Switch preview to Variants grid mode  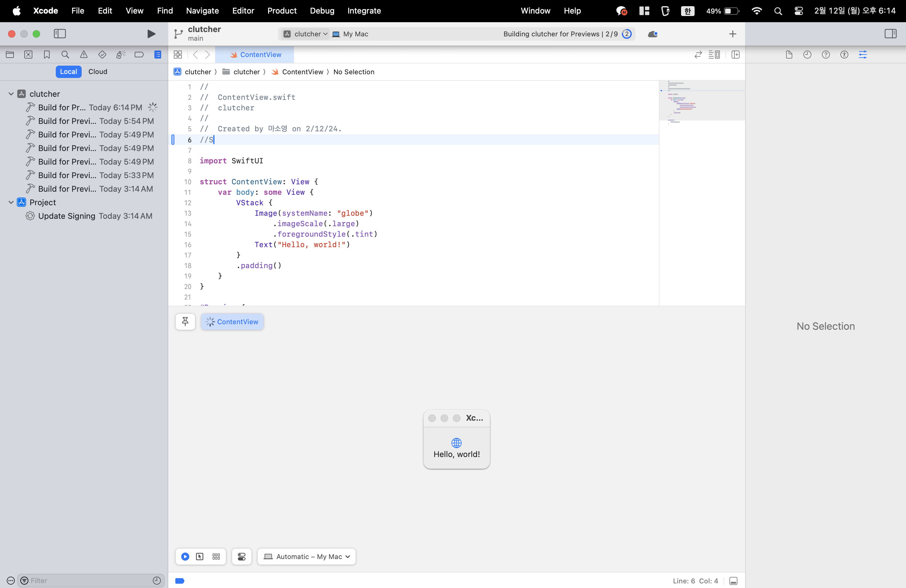tap(216, 556)
